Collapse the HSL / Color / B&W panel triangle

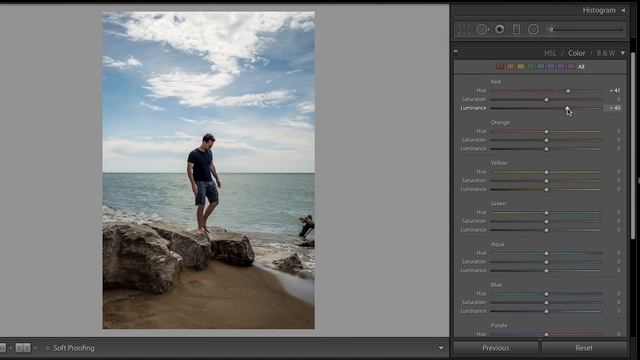click(623, 53)
